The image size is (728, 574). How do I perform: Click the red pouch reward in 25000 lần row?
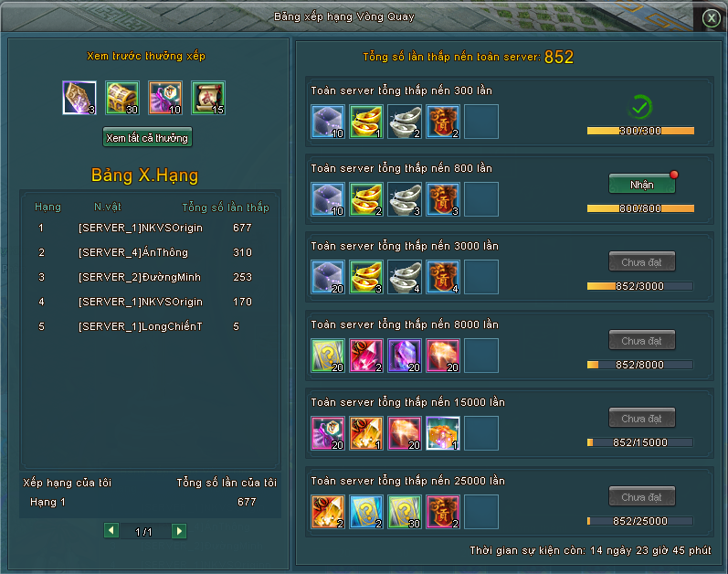point(443,512)
